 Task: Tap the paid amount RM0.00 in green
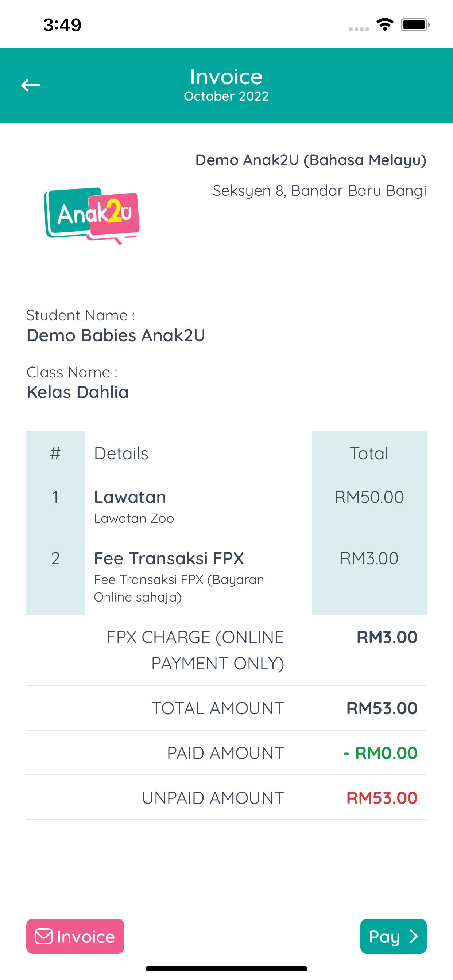pyautogui.click(x=380, y=753)
